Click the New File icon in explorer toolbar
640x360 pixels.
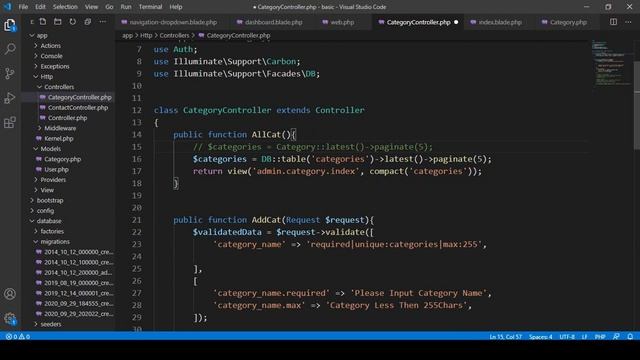point(43,22)
